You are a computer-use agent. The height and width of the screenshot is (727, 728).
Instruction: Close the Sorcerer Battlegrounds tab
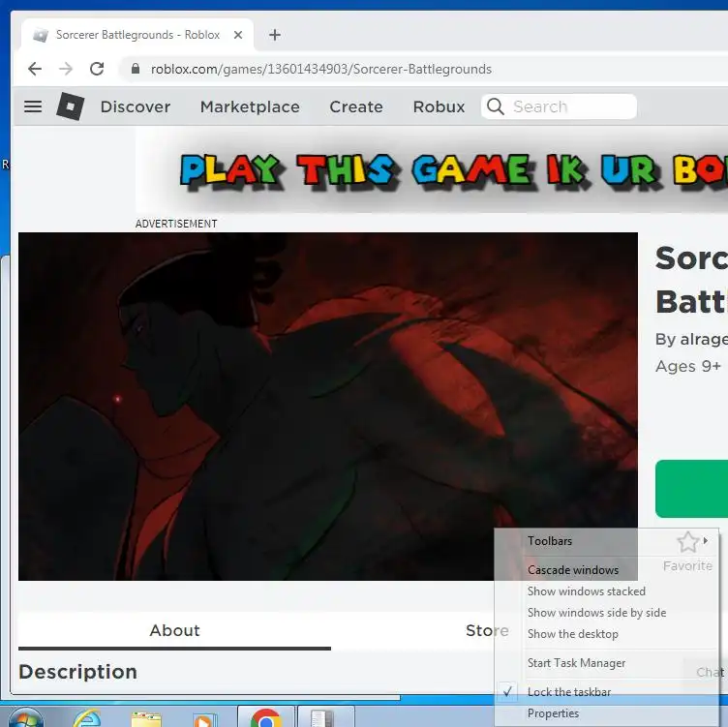click(238, 35)
